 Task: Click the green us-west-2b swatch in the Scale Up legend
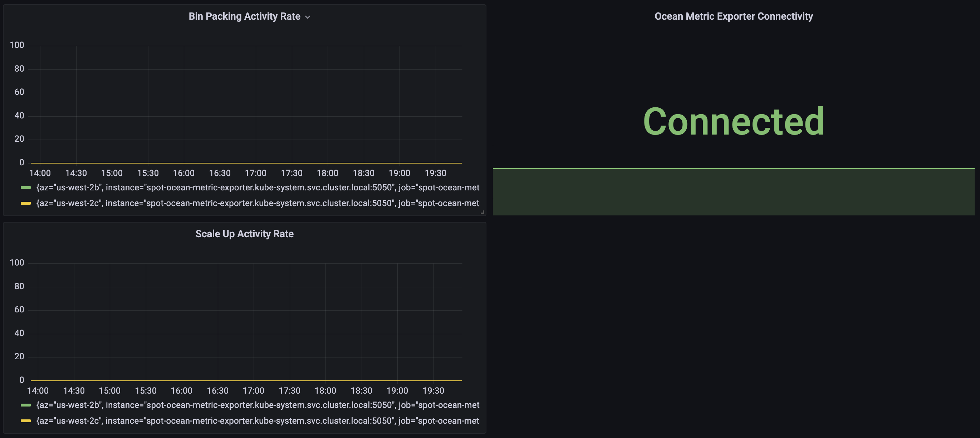25,405
